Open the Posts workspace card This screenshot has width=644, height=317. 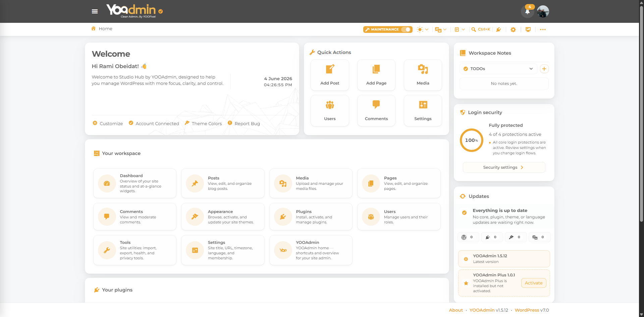click(223, 183)
